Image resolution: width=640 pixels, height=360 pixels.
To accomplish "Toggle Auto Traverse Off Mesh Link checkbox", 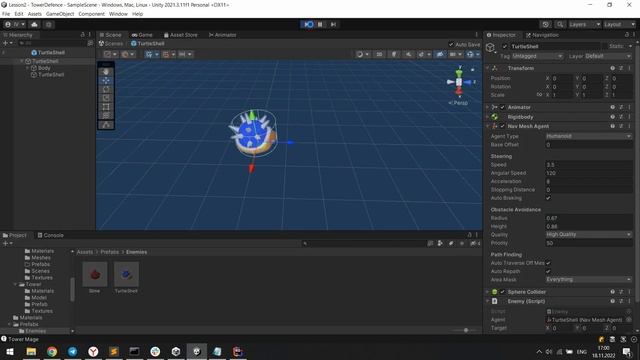I will 548,263.
